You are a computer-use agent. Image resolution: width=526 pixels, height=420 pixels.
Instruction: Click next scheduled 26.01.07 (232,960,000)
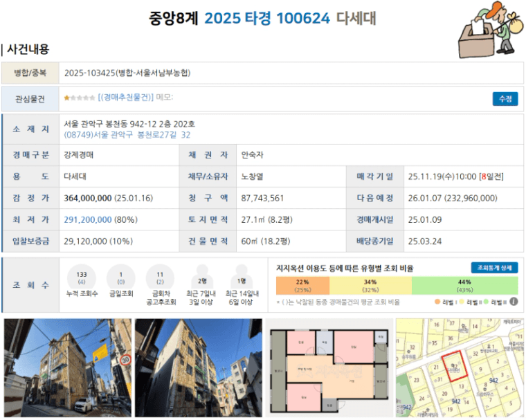tap(453, 198)
